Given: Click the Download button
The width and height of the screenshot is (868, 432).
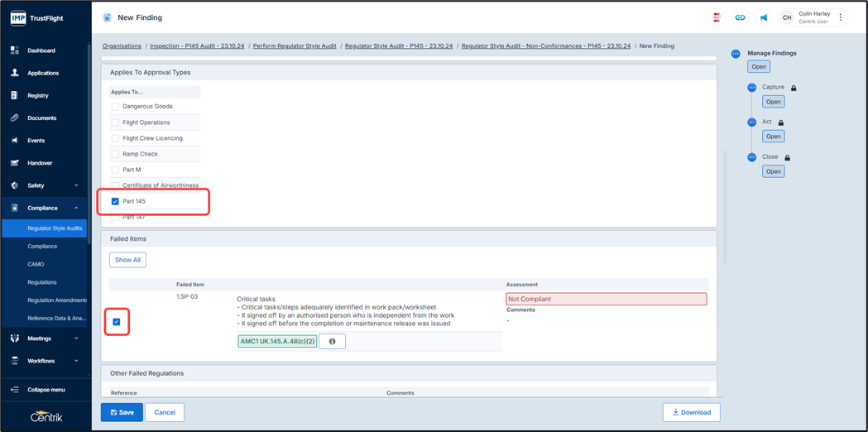Looking at the screenshot, I should [691, 412].
